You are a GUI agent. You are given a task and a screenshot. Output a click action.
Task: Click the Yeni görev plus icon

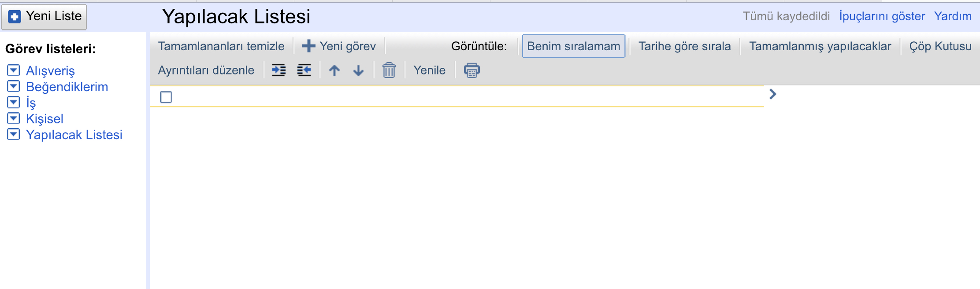pyautogui.click(x=308, y=46)
